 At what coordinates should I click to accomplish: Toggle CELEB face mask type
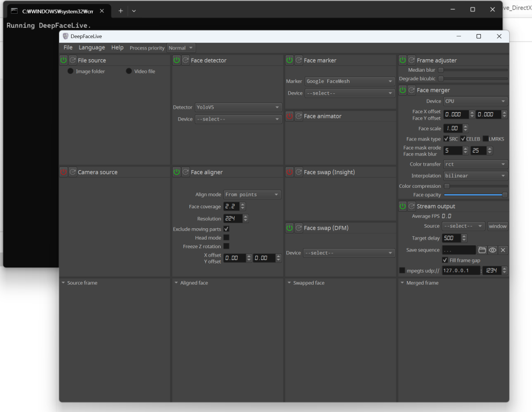[x=463, y=139]
